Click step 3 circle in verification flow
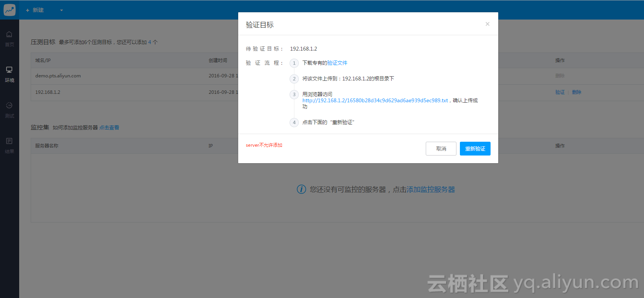The height and width of the screenshot is (298, 644). tap(294, 95)
